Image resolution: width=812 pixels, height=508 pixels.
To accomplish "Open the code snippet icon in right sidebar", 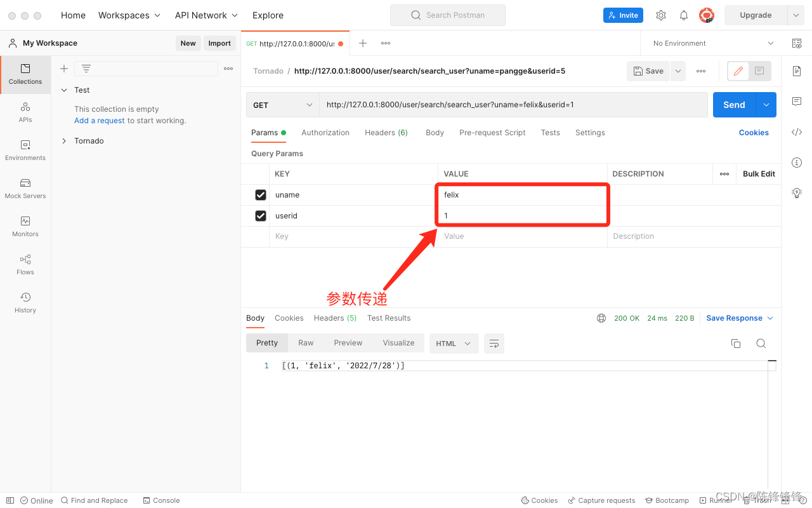I will [797, 132].
